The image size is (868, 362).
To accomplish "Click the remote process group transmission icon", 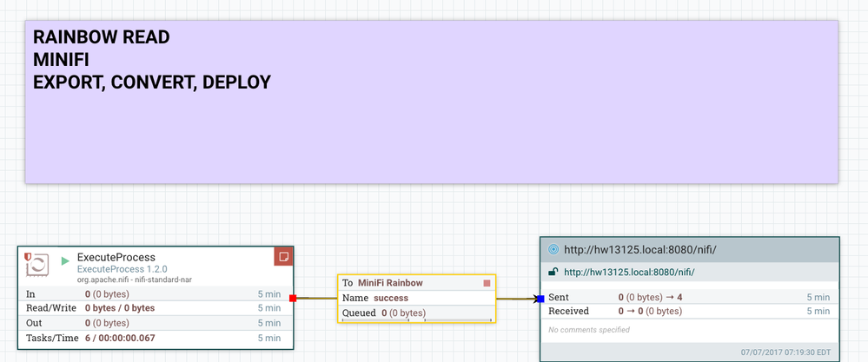I will [x=553, y=249].
